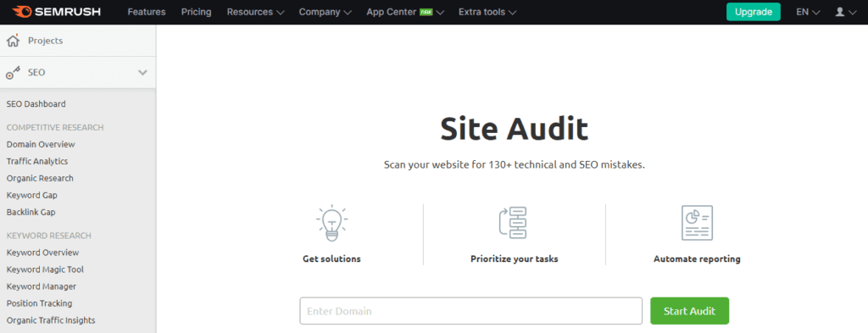Click the 'Scan your website for 130+' subtitle
This screenshot has width=868, height=333.
pyautogui.click(x=515, y=165)
